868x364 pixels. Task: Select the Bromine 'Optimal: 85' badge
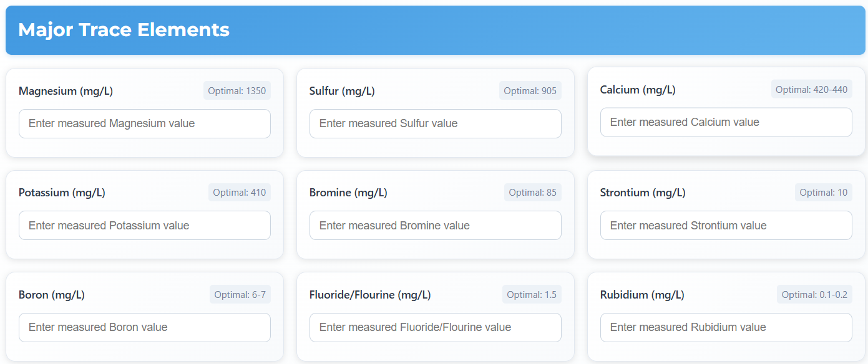tap(532, 193)
